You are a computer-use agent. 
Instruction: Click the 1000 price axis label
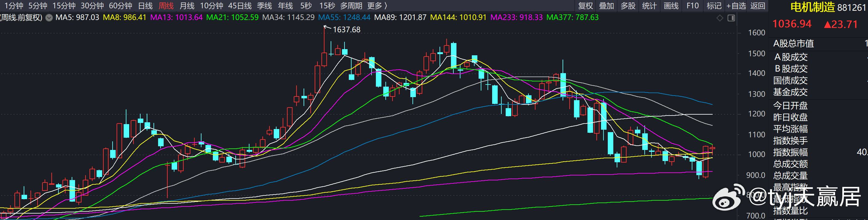tap(756, 155)
